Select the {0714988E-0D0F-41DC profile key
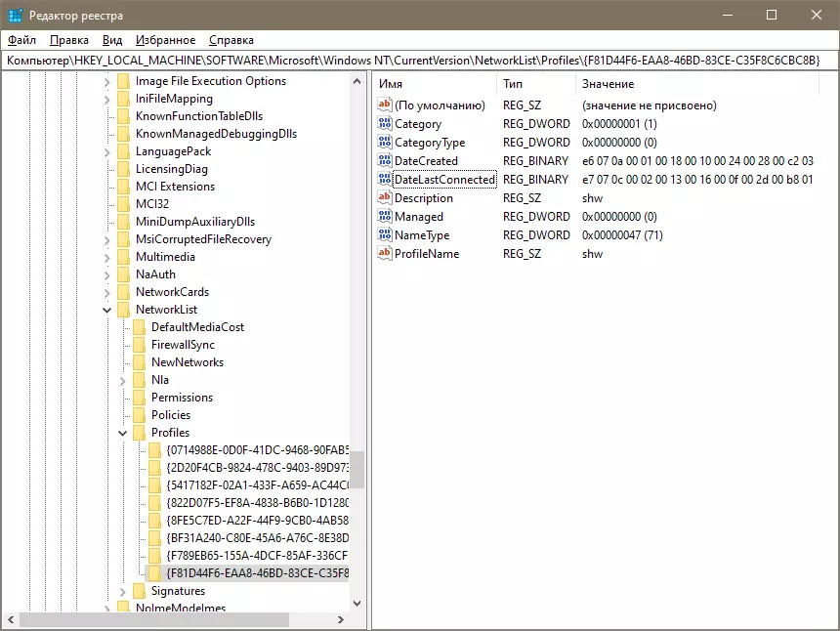Screen dimensions: 840x631 click(257, 450)
